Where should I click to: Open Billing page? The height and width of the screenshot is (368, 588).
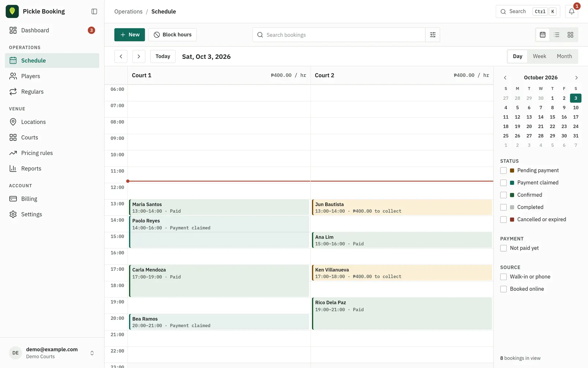point(52,199)
